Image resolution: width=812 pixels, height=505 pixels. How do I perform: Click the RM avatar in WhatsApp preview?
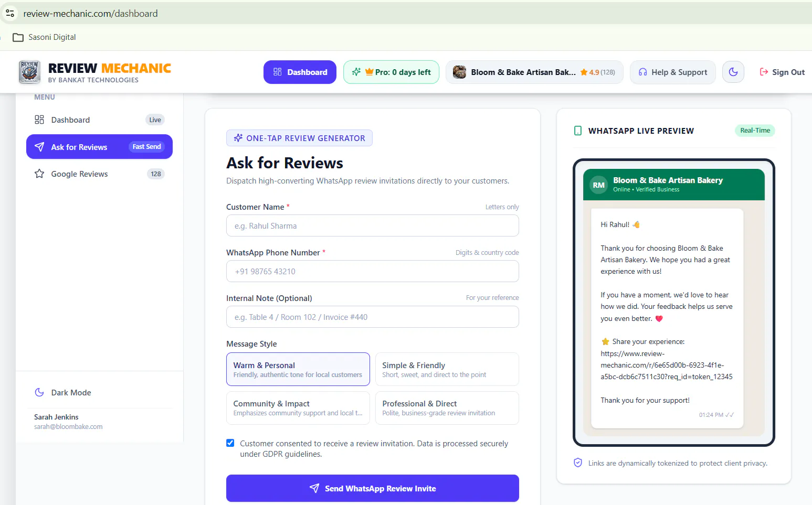click(x=599, y=185)
